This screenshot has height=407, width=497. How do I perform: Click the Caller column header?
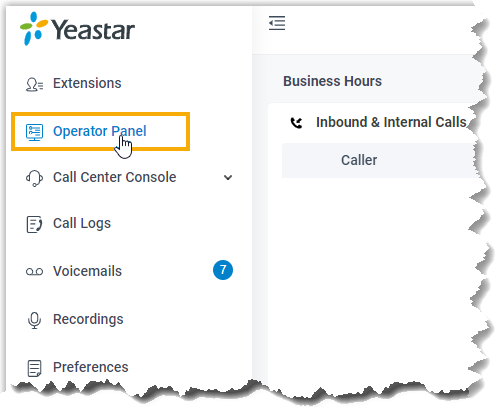pyautogui.click(x=359, y=160)
